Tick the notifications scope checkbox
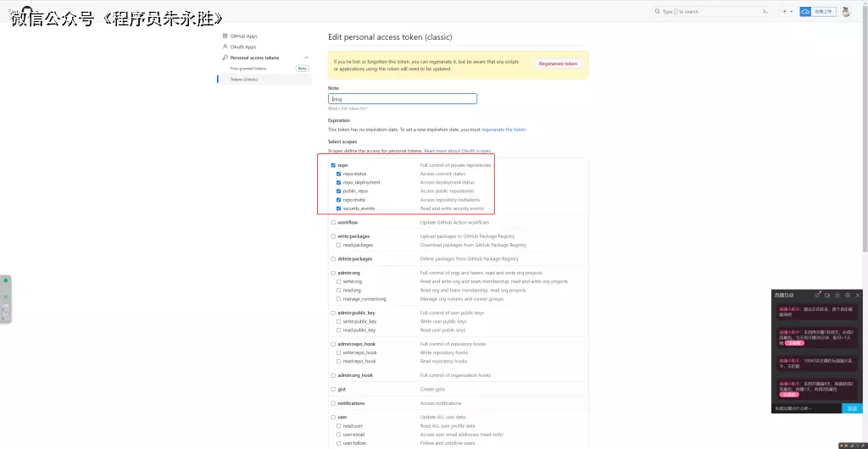This screenshot has height=449, width=868. click(333, 403)
